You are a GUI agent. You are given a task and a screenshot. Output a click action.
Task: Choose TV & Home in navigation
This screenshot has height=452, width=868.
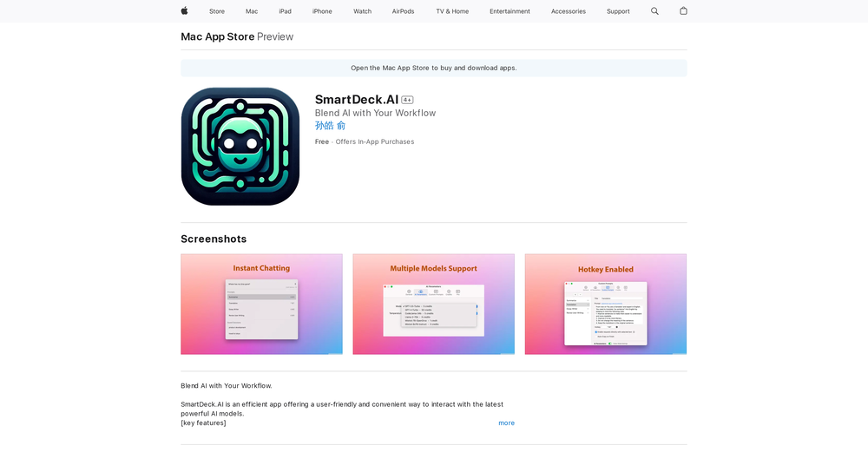click(452, 11)
